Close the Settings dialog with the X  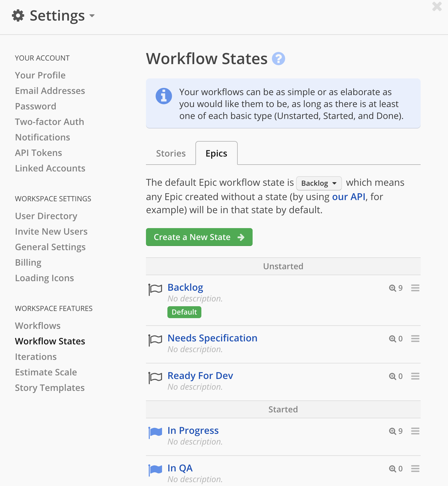(437, 6)
